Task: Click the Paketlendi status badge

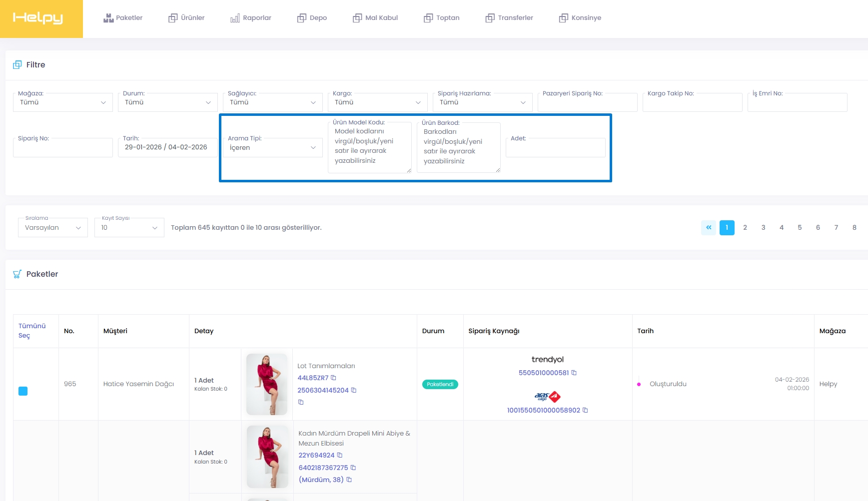Action: pyautogui.click(x=440, y=384)
